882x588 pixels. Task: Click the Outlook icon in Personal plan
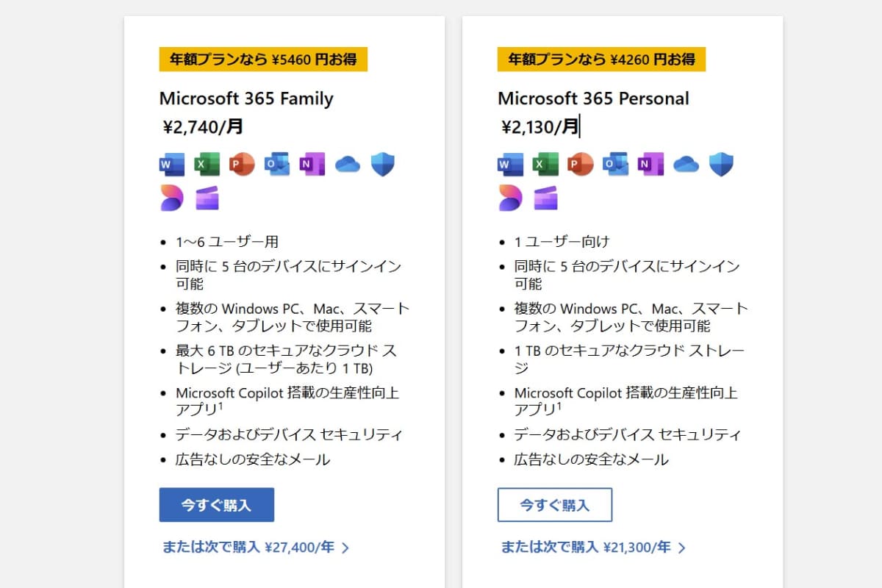click(615, 165)
